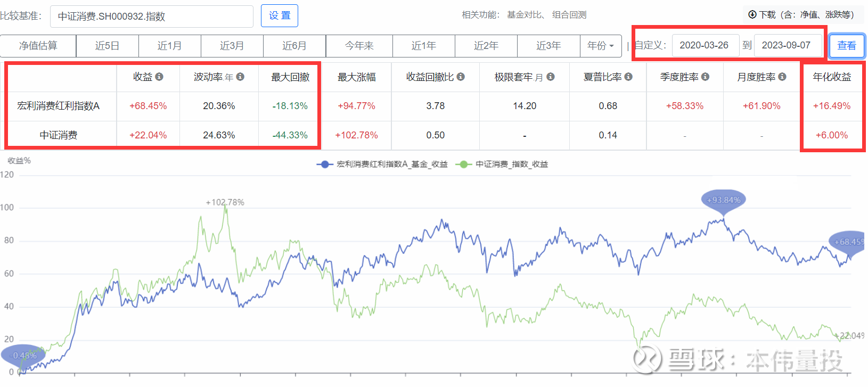Click the 最大涨幅 column header

pyautogui.click(x=357, y=77)
